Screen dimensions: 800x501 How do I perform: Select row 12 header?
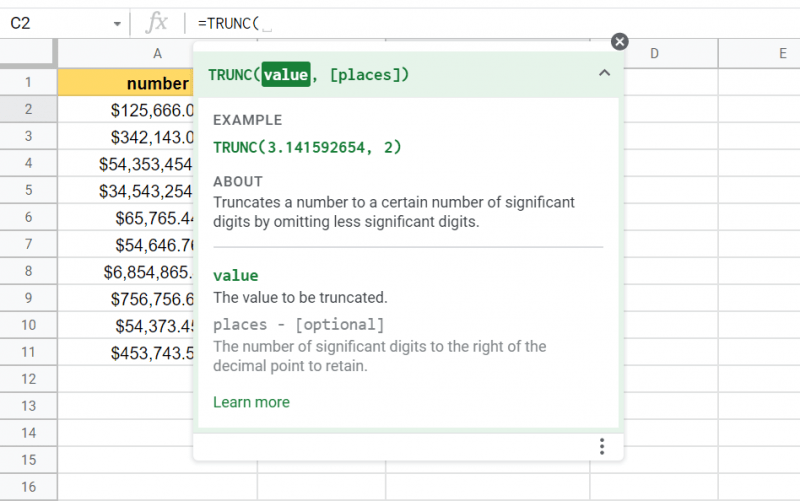(x=28, y=379)
